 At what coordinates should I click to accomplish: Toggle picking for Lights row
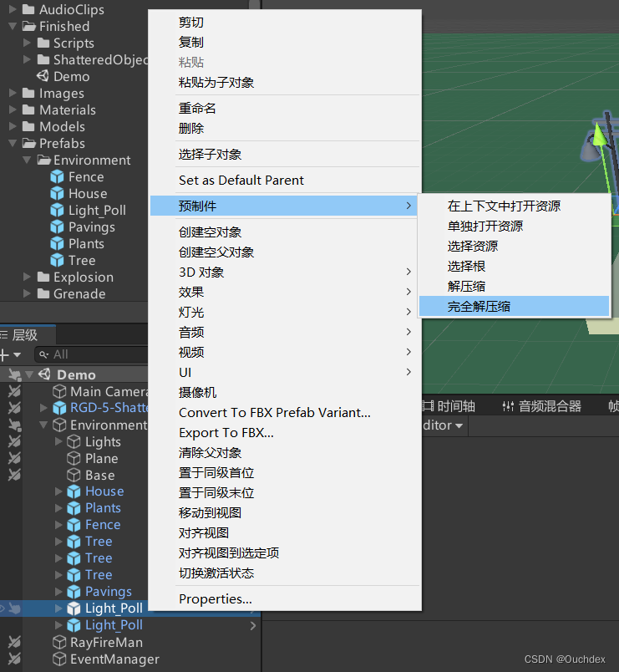point(14,441)
